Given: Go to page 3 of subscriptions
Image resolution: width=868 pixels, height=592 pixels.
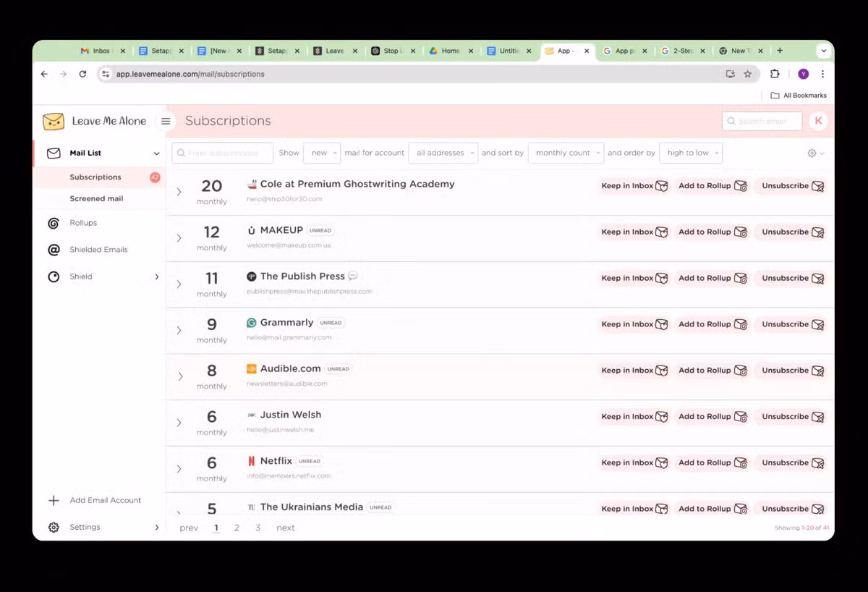Looking at the screenshot, I should pos(258,528).
